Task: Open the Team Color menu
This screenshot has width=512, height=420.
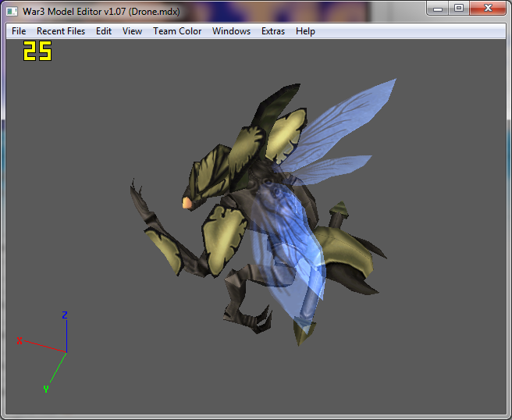Action: tap(177, 31)
